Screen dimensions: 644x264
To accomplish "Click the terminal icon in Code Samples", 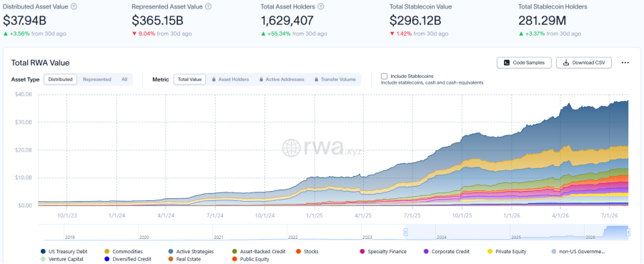I will tap(507, 63).
